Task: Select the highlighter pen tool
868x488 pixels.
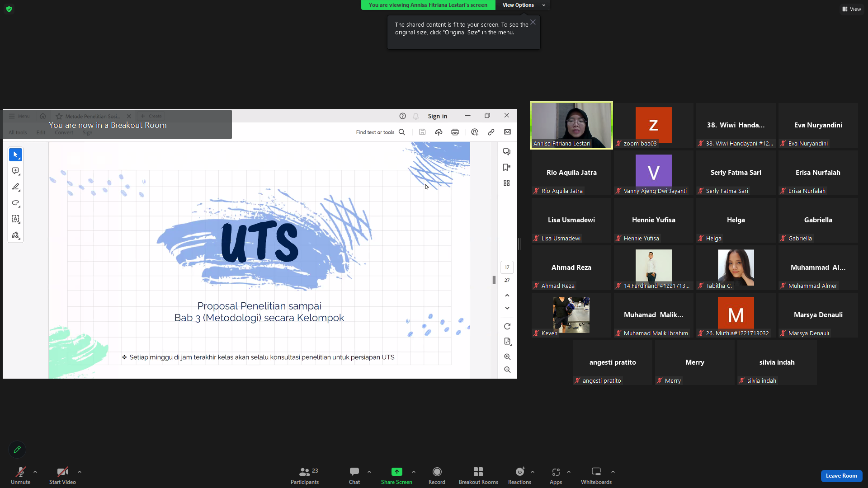Action: (15, 187)
